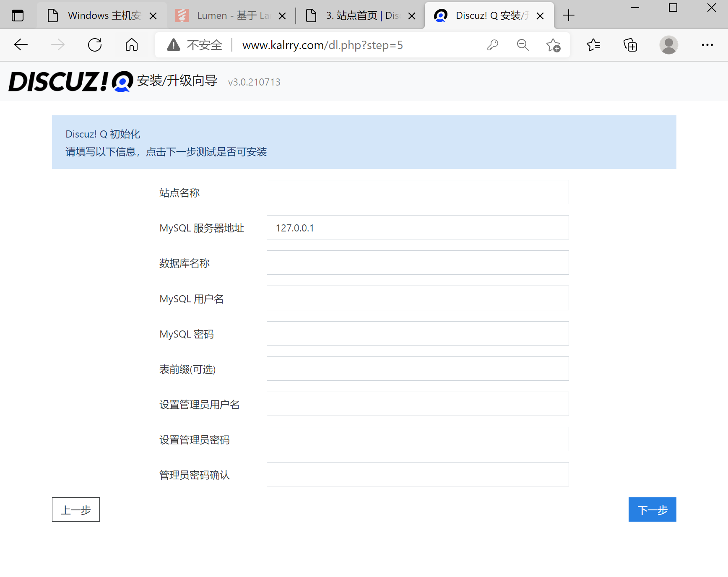Click the 不安全 warning icon in address bar
Screen dimensions: 728x577
[173, 45]
